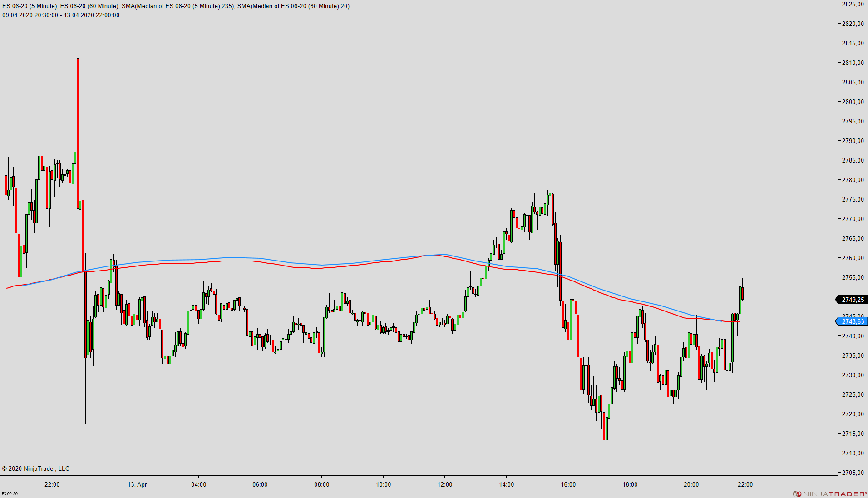The image size is (868, 498).
Task: Click the 2710,00 price axis label
Action: [853, 453]
